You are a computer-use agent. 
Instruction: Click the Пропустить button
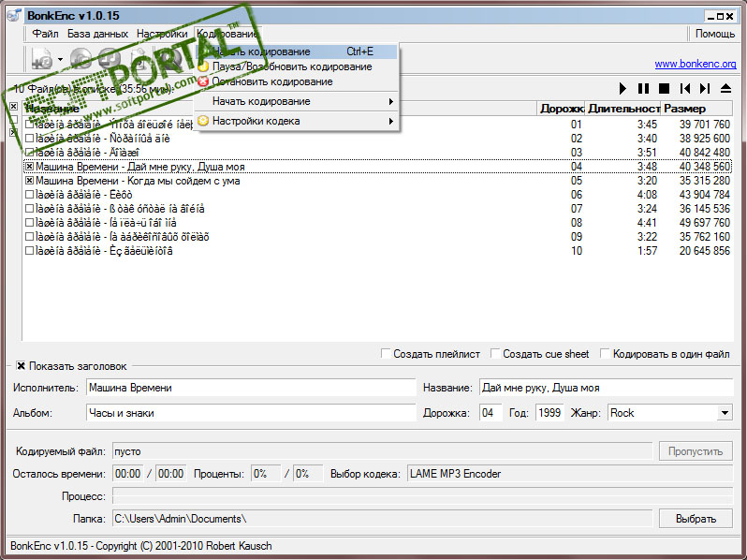point(696,451)
